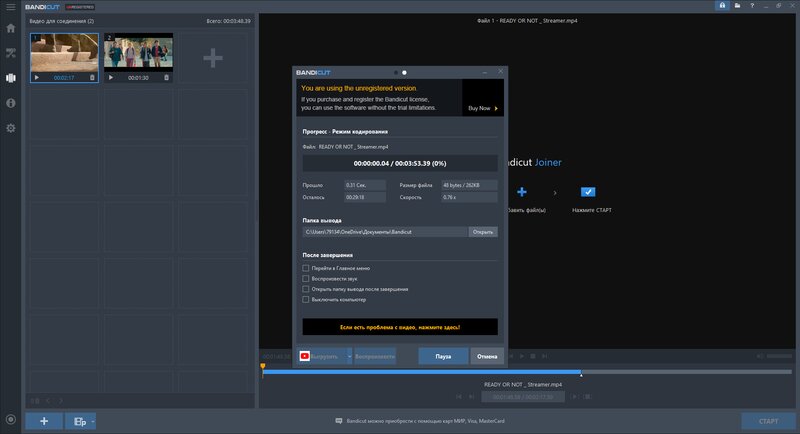Click the encoding progress bar 0%
800x434 pixels.
(400, 163)
